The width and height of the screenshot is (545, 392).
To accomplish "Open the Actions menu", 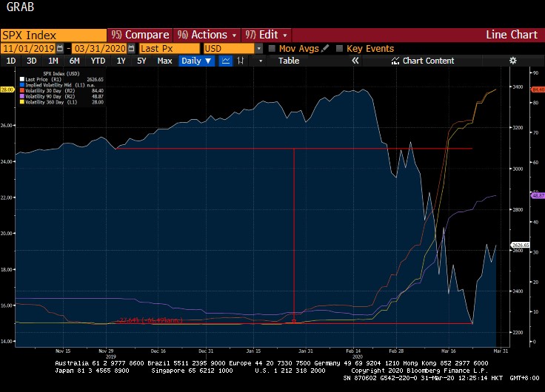I will (207, 35).
